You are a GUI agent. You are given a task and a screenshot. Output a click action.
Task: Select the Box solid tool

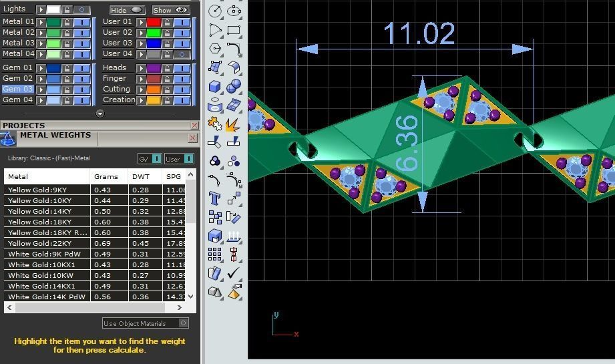pyautogui.click(x=215, y=86)
